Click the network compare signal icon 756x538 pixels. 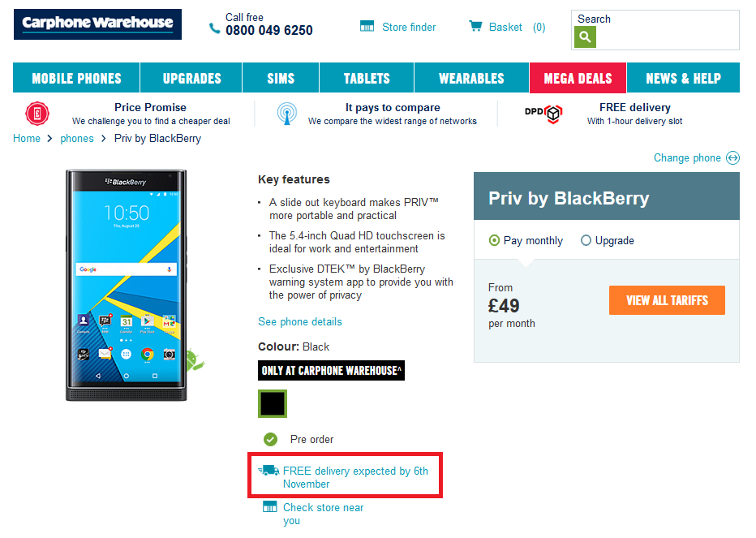pyautogui.click(x=287, y=114)
